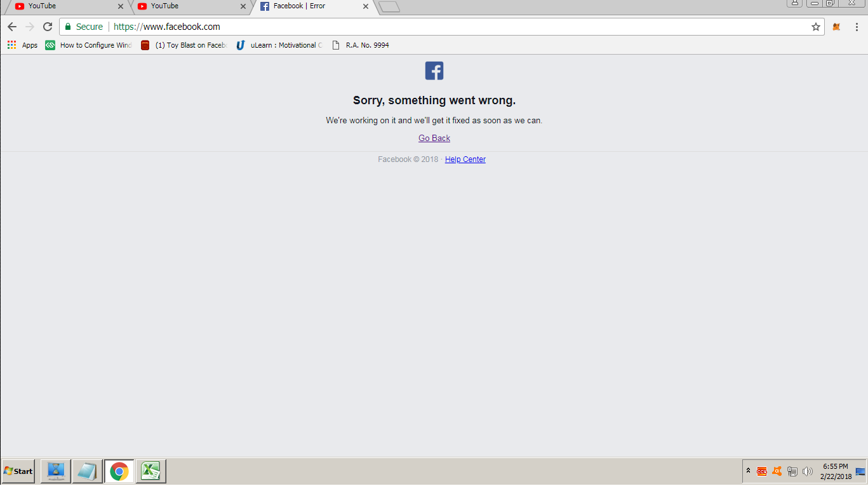This screenshot has width=868, height=486.
Task: Switch to YouTube tab beside Facebook tab
Action: click(x=192, y=6)
